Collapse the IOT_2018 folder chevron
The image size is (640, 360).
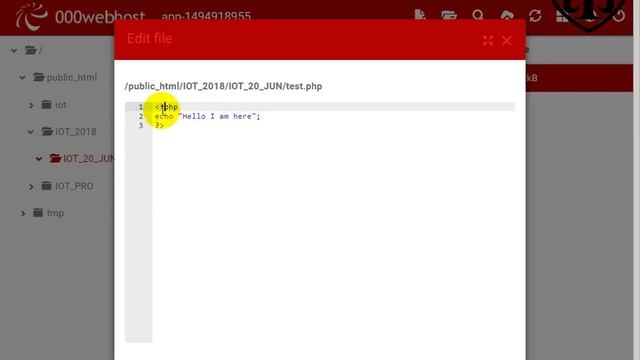click(31, 132)
